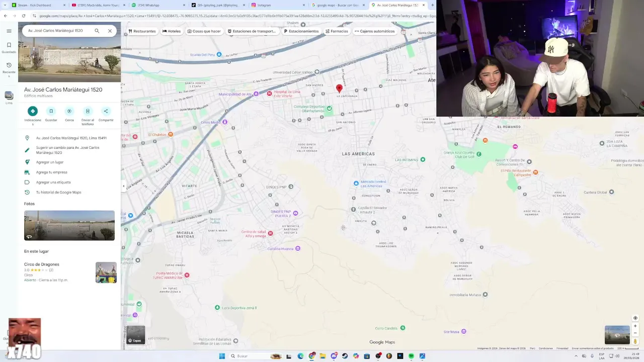Click Granja Azul Country Club marker

click(478, 154)
